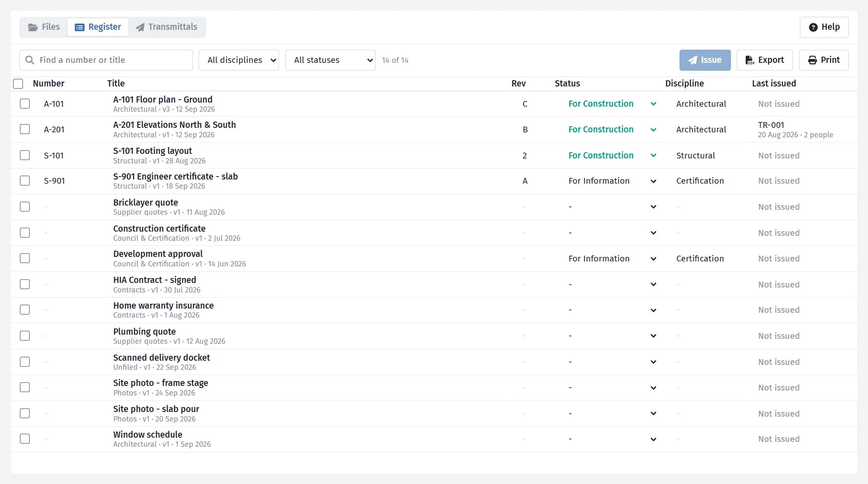868x484 pixels.
Task: Open the All disciplines filter dropdown
Action: pyautogui.click(x=238, y=60)
